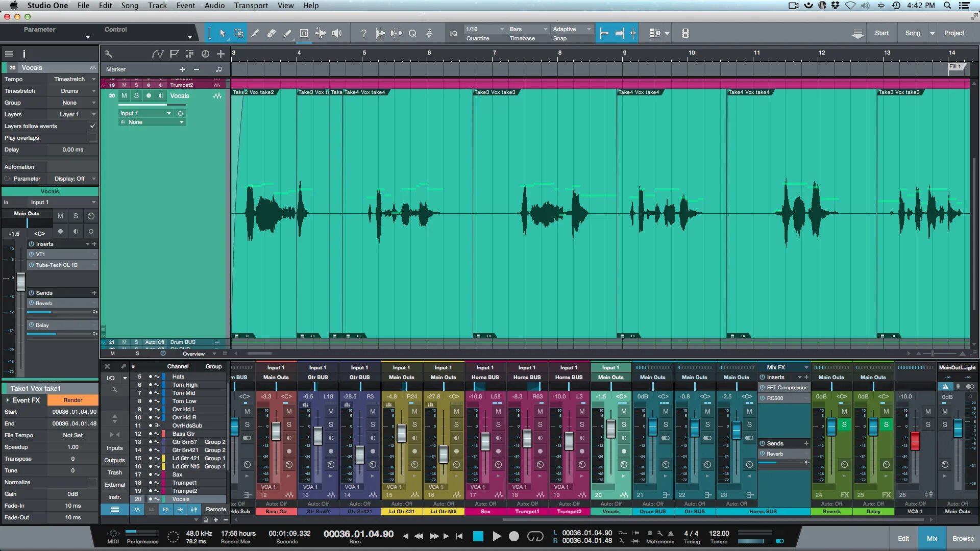Open the Quantize 1/16 dropdown
This screenshot has height=551, width=980.
pyautogui.click(x=485, y=29)
